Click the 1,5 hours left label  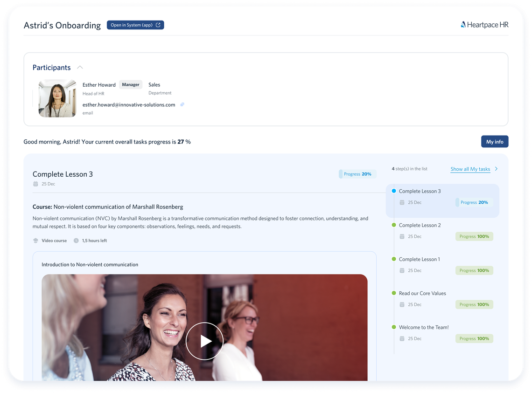(x=94, y=241)
